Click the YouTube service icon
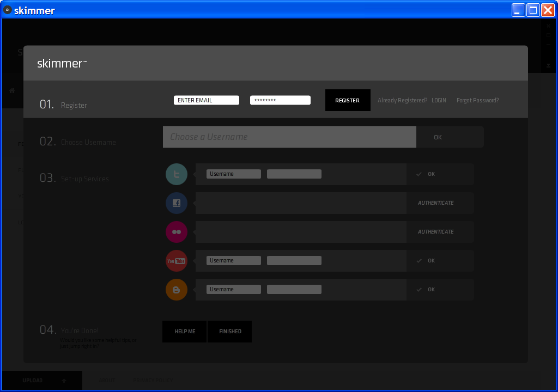 177,261
